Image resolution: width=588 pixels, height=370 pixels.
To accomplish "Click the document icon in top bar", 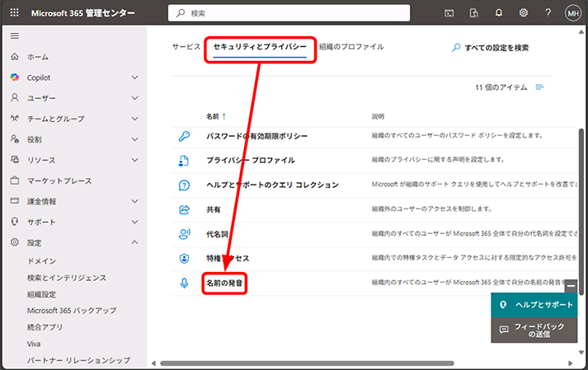I will point(473,13).
